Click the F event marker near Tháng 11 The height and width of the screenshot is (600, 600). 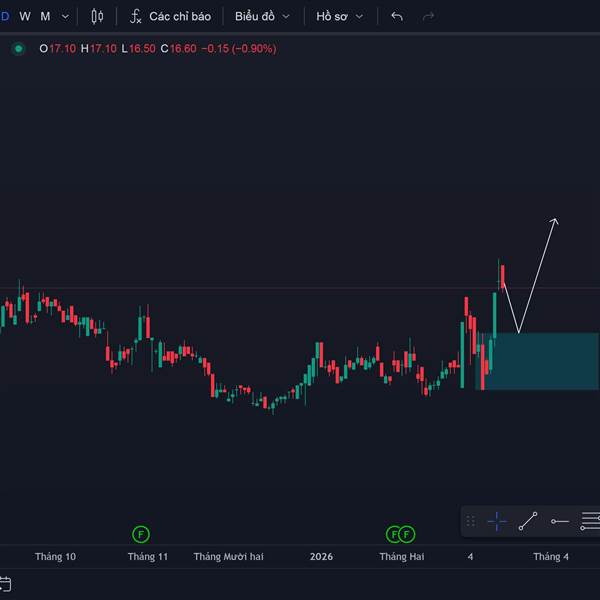point(140,534)
